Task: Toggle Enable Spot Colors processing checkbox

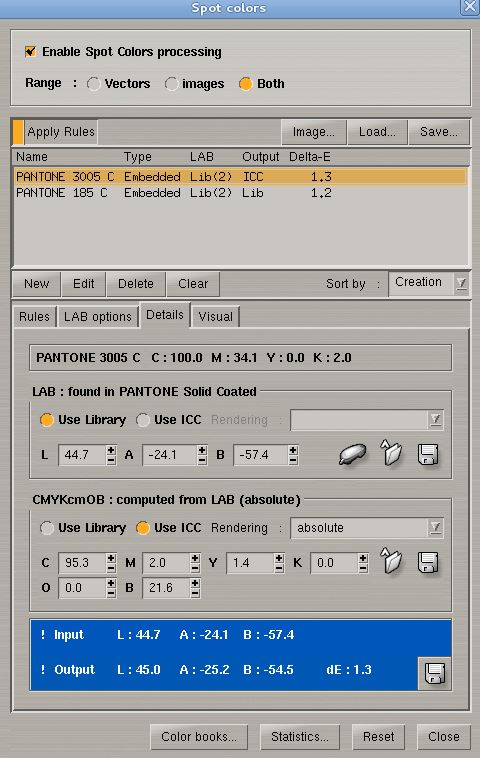Action: pos(30,51)
